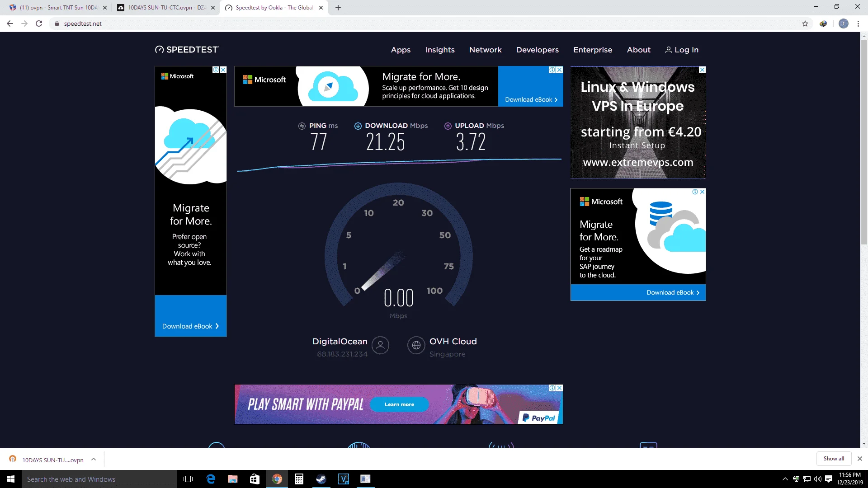868x488 pixels.
Task: Open File Explorer from the taskbar
Action: (x=233, y=479)
